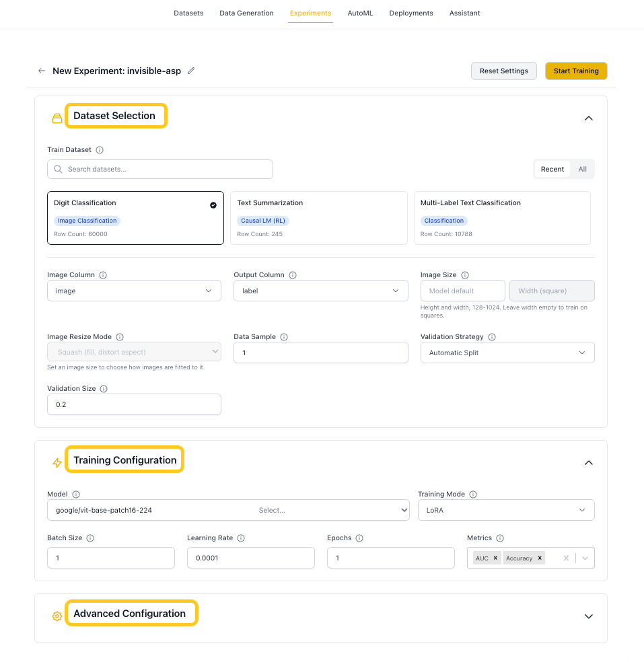Open the Image Column dropdown
Viewport: 644px width, 662px height.
135,291
